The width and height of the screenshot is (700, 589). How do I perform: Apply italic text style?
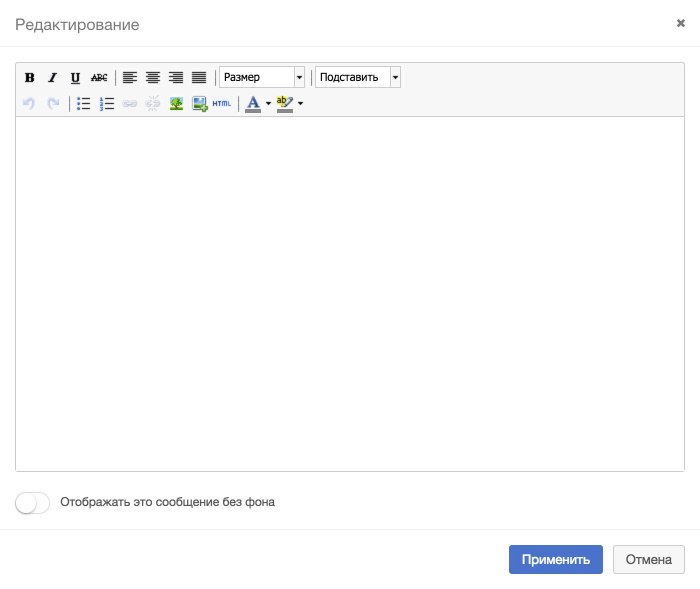pos(52,77)
